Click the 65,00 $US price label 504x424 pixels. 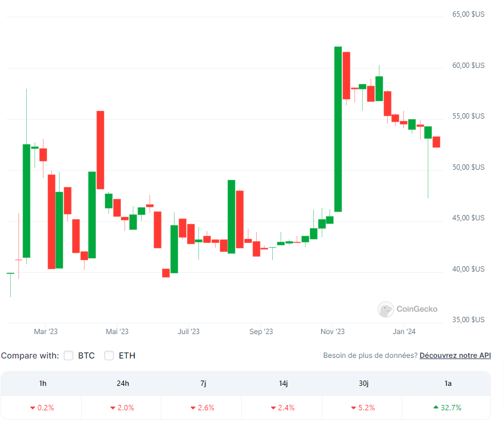tap(468, 14)
